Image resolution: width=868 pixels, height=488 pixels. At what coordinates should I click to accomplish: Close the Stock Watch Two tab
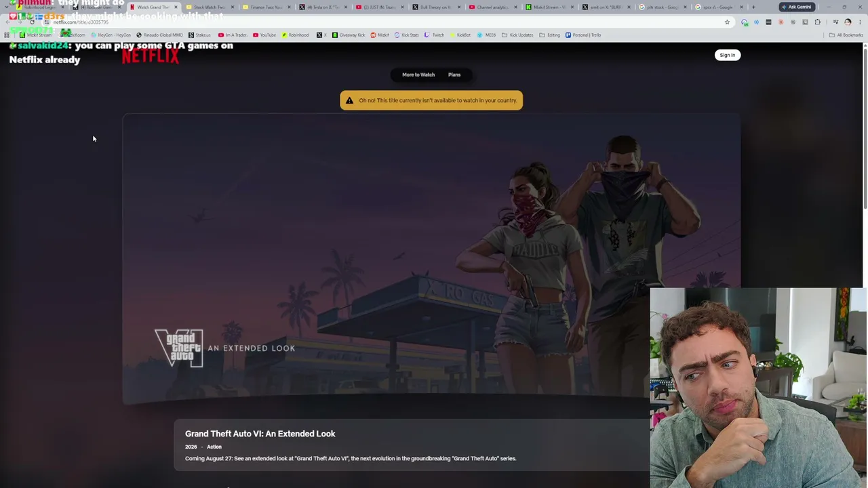232,7
